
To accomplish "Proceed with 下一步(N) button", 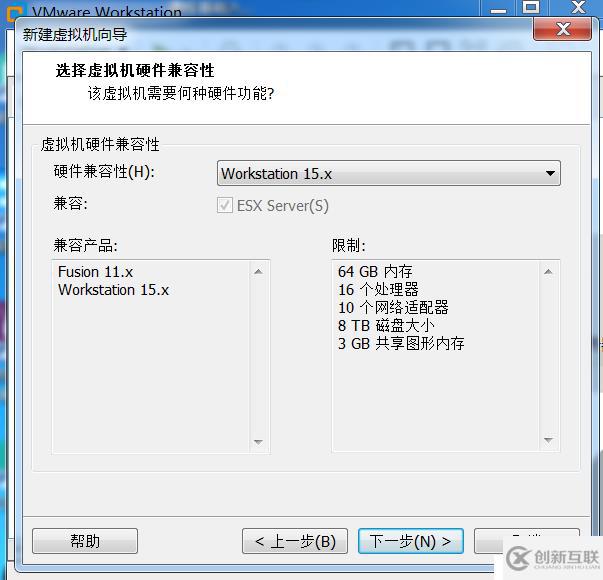I will pyautogui.click(x=411, y=541).
